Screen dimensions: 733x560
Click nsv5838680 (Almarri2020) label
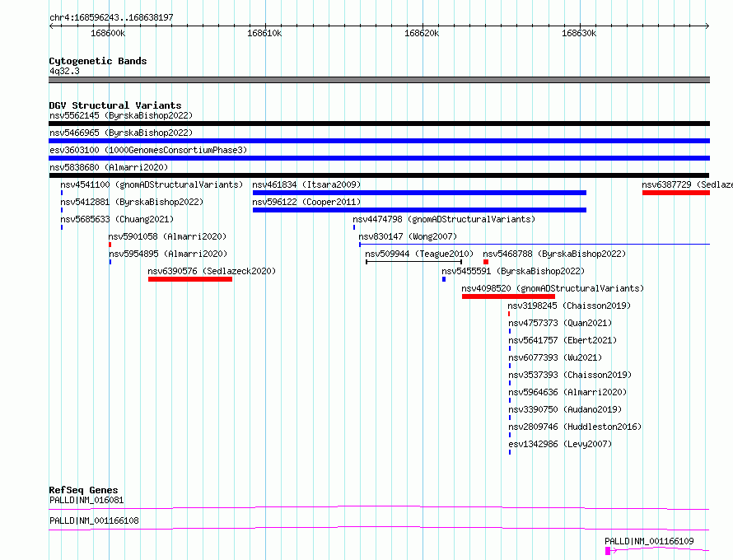pyautogui.click(x=109, y=167)
